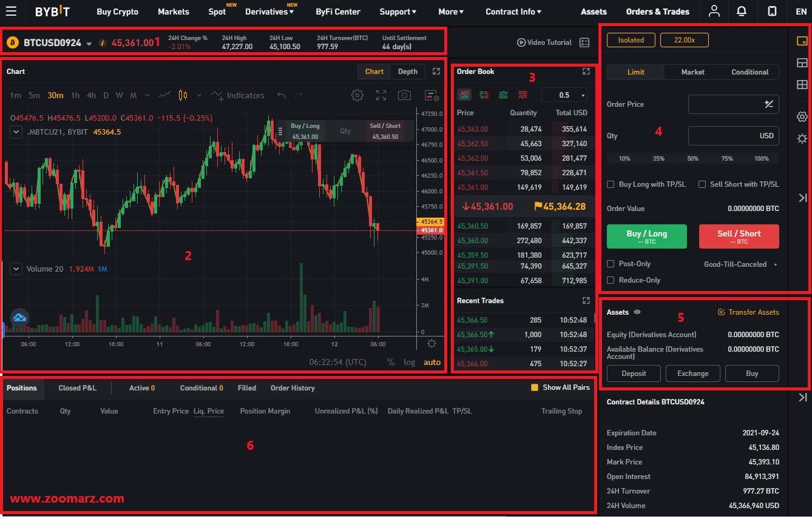Click Transfer Assets link
The height and width of the screenshot is (519, 812).
748,312
